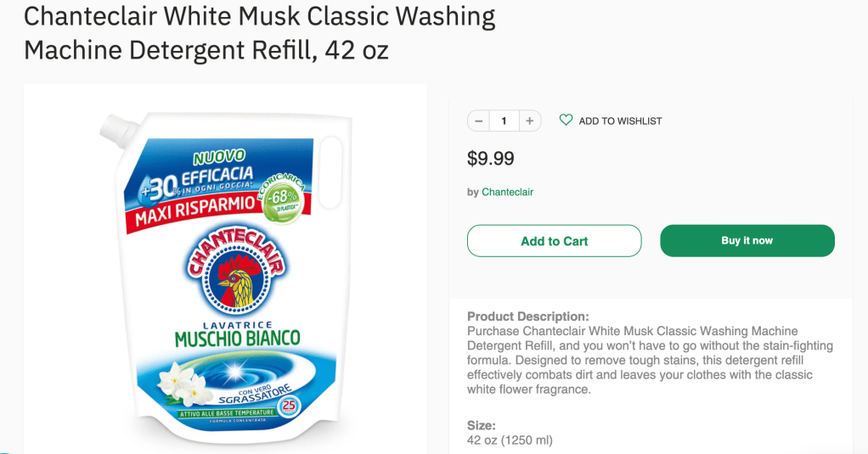Focus the quantity number field

point(504,121)
